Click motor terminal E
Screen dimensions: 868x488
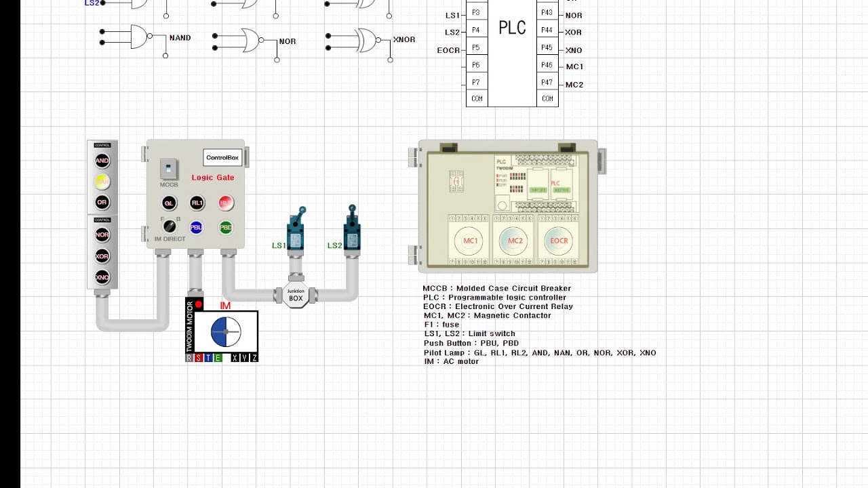218,358
